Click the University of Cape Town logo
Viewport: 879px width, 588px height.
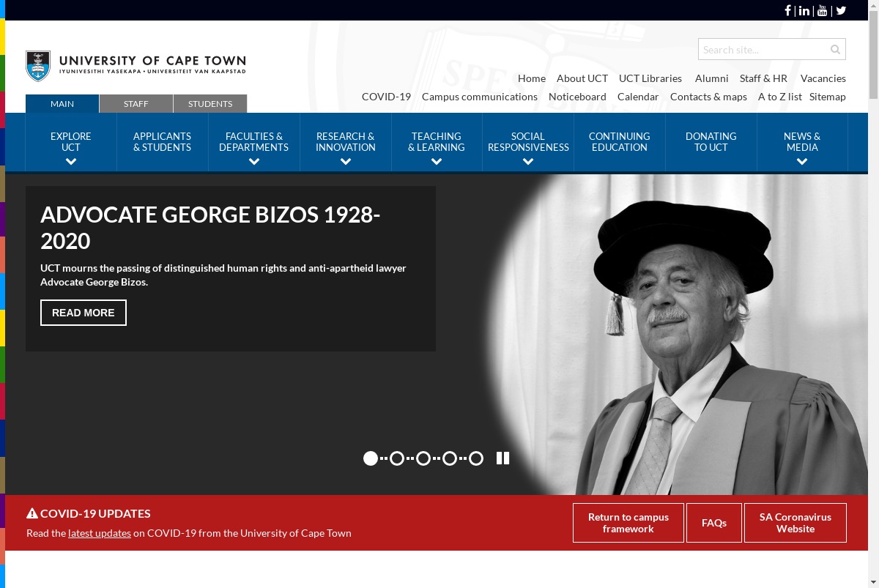[x=136, y=66]
